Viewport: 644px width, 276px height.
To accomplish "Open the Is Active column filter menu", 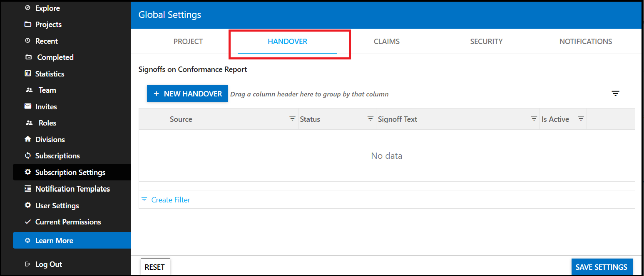I will pos(581,119).
